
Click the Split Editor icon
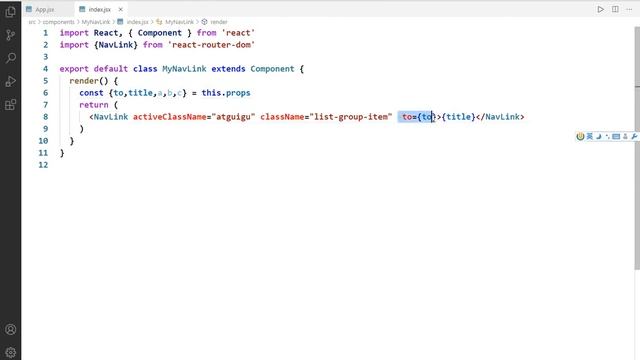(615, 9)
